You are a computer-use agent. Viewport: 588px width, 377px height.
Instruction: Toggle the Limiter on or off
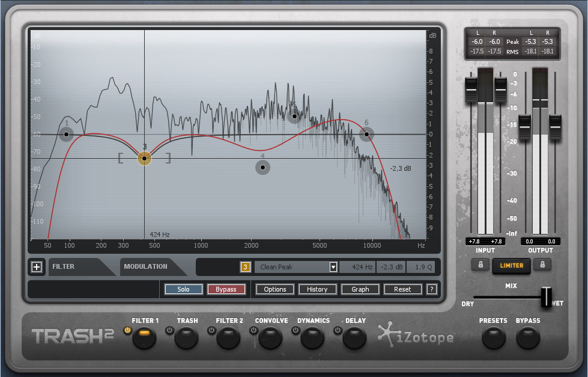click(511, 265)
